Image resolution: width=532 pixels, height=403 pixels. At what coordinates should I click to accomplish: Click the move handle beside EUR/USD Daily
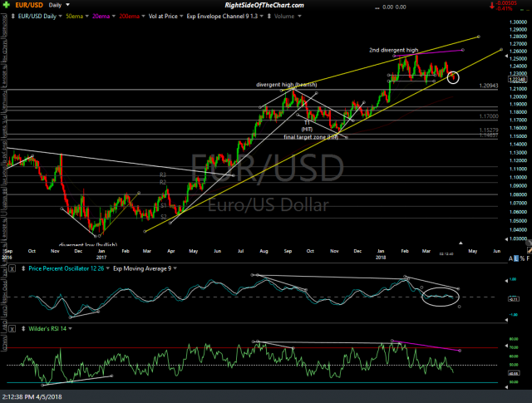(x=13, y=17)
